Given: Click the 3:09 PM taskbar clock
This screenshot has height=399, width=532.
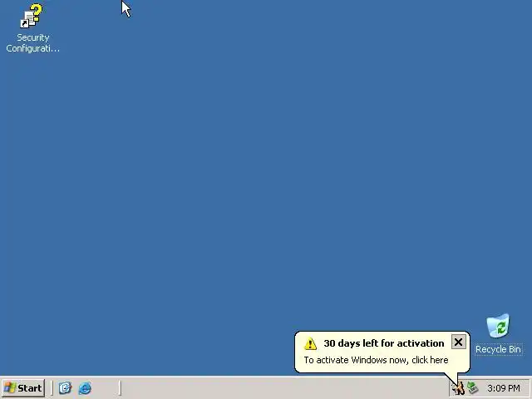Looking at the screenshot, I should click(x=504, y=388).
